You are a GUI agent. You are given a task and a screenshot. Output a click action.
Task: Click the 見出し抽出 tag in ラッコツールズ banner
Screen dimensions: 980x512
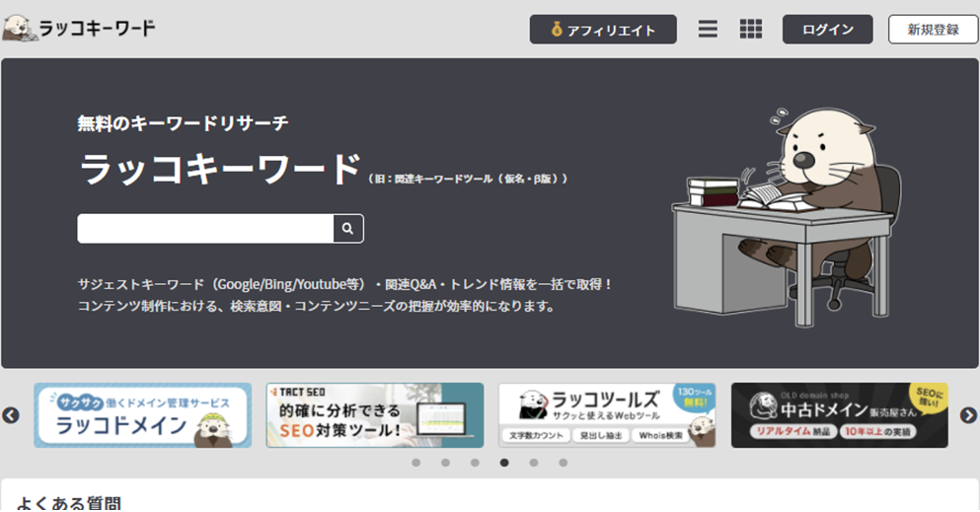point(601,435)
